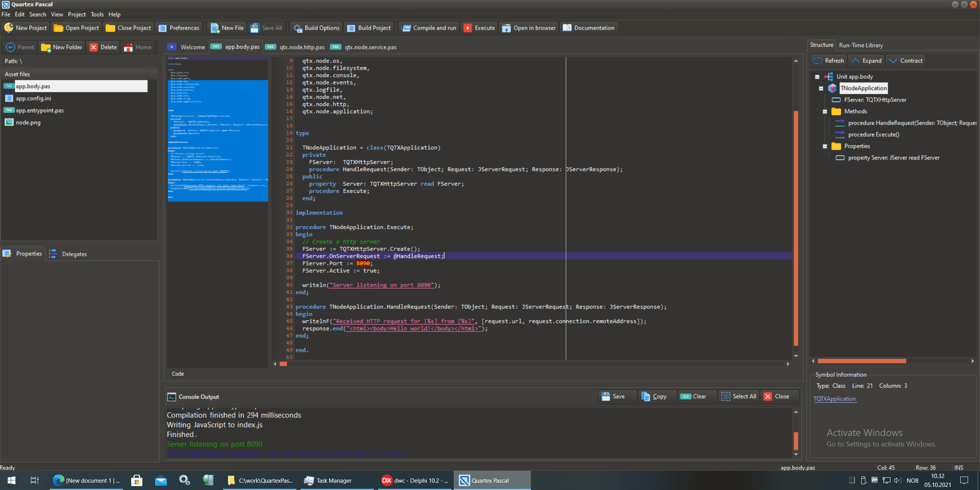Collapse the Methods folder node
The height and width of the screenshot is (490, 980).
point(825,112)
